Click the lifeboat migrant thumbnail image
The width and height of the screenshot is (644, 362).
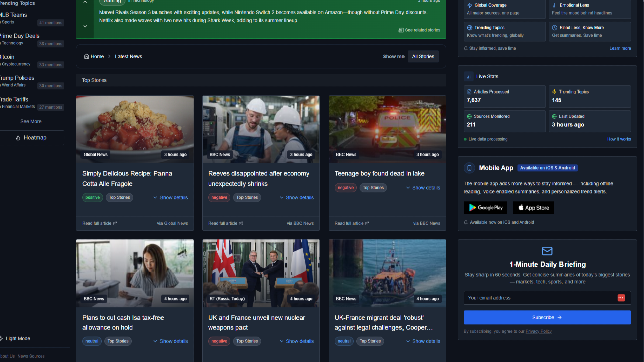pyautogui.click(x=387, y=273)
